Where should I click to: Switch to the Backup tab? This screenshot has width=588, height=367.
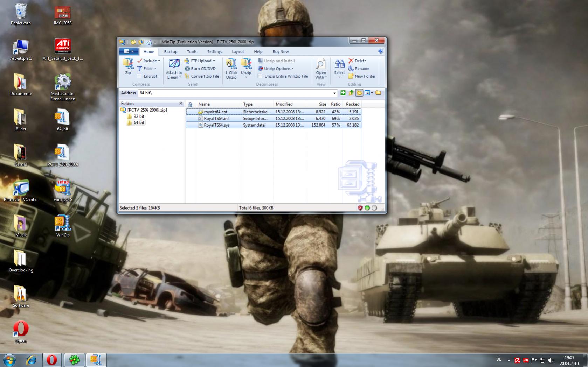pyautogui.click(x=171, y=52)
